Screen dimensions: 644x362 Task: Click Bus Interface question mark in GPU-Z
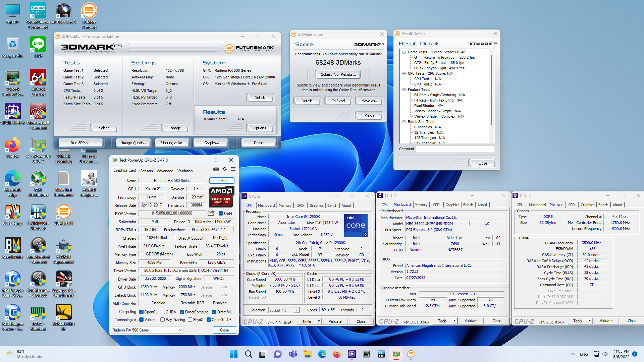point(233,230)
